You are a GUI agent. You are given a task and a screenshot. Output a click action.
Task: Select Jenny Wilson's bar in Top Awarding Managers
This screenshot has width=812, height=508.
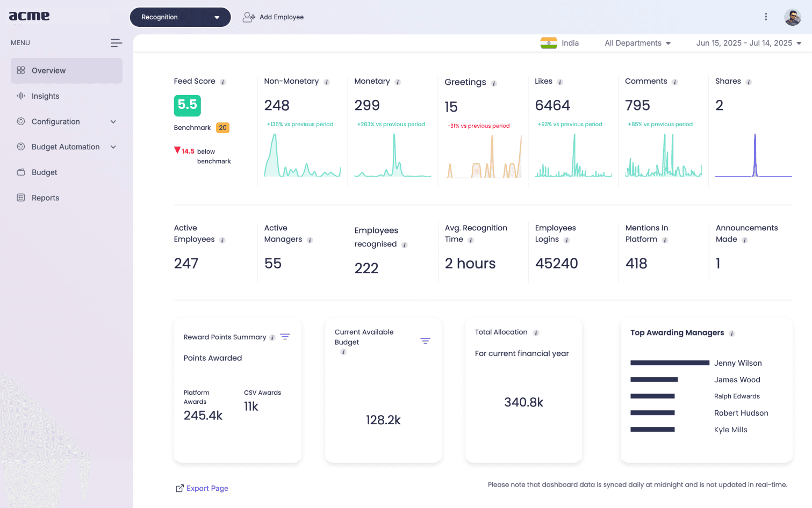point(670,363)
